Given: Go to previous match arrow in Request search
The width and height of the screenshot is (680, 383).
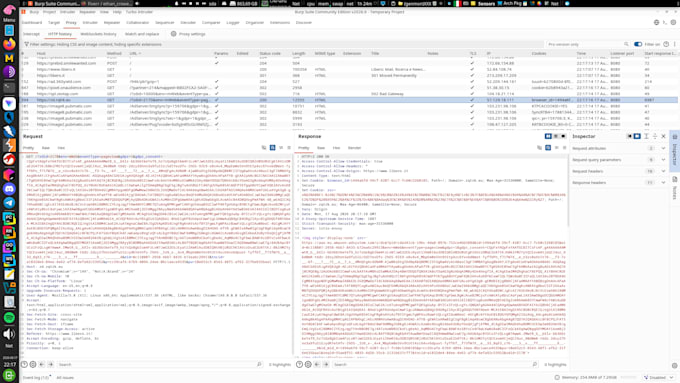Looking at the screenshot, I should pos(42,365).
